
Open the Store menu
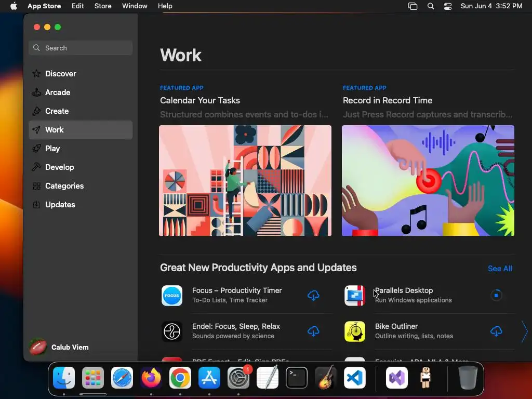click(103, 6)
